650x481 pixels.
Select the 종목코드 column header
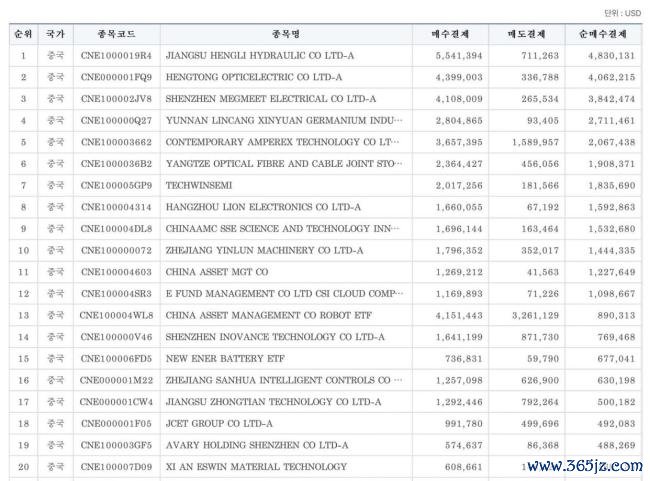116,34
